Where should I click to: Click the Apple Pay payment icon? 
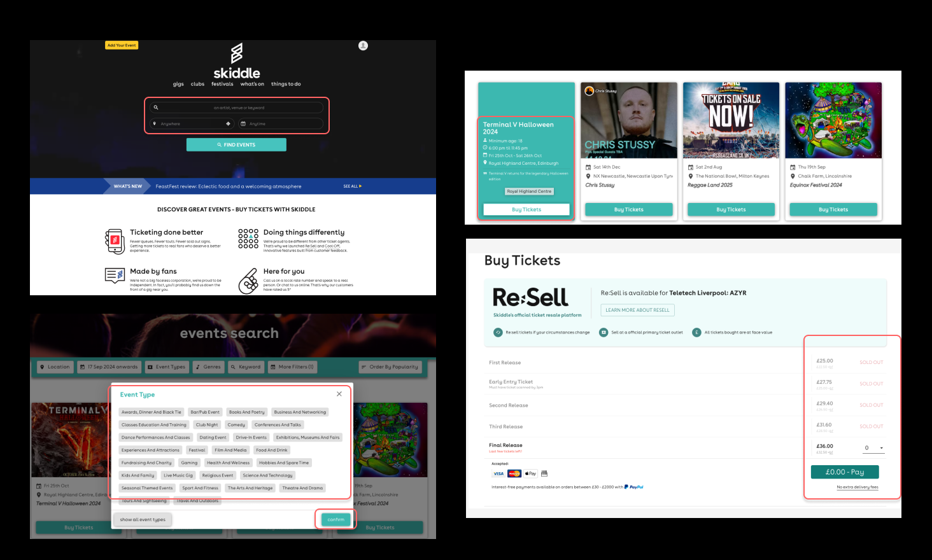click(x=531, y=473)
